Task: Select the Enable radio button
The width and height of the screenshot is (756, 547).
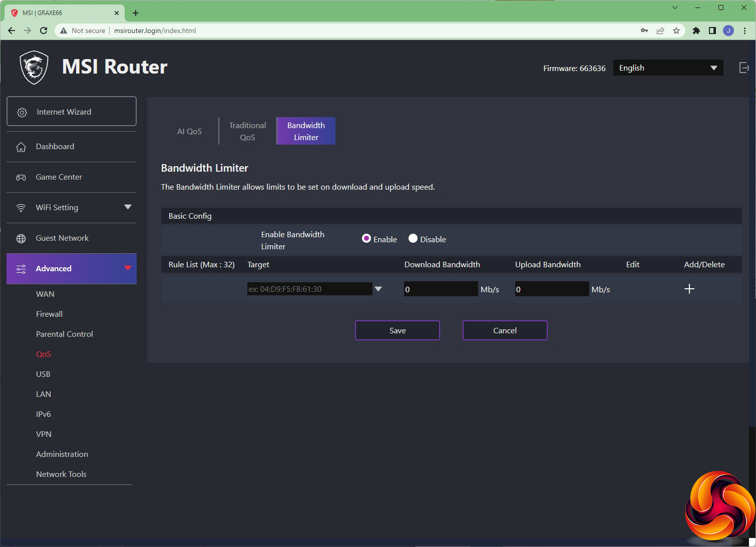Action: click(x=366, y=239)
